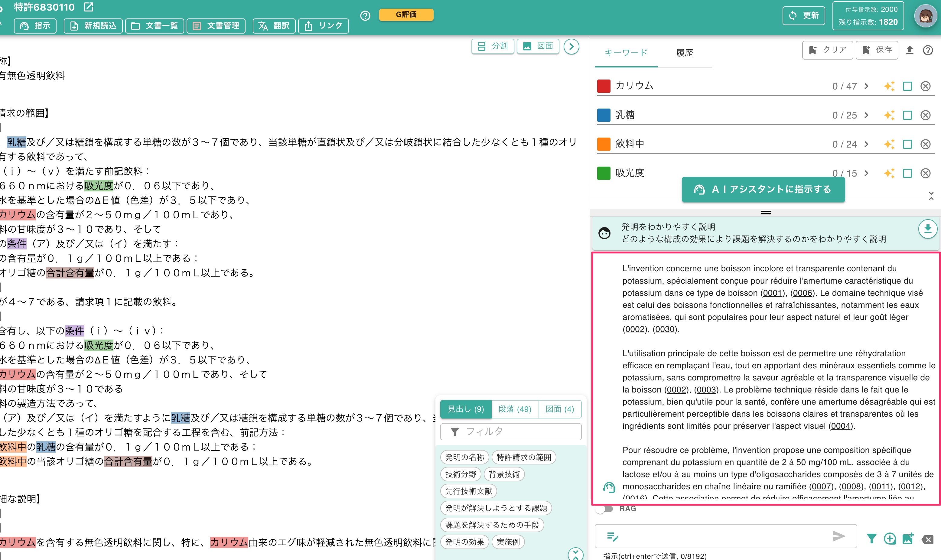Screen dimensions: 941x560
Task: Click the 翻訳 translate button
Action: click(x=274, y=26)
